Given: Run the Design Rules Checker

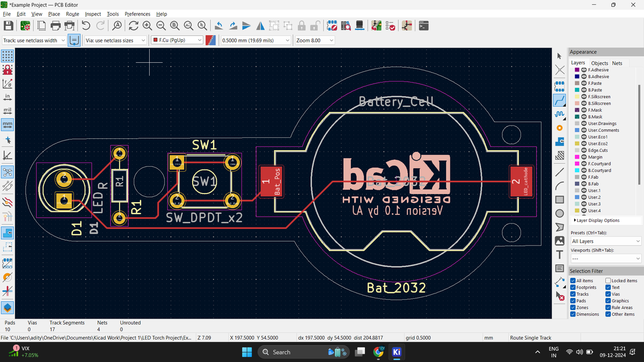Looking at the screenshot, I should [390, 25].
